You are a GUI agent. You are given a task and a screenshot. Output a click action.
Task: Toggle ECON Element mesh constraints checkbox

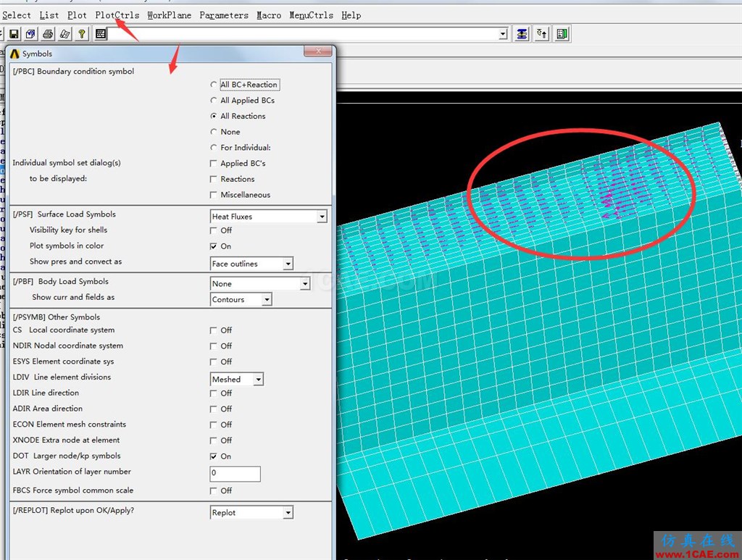tap(214, 425)
